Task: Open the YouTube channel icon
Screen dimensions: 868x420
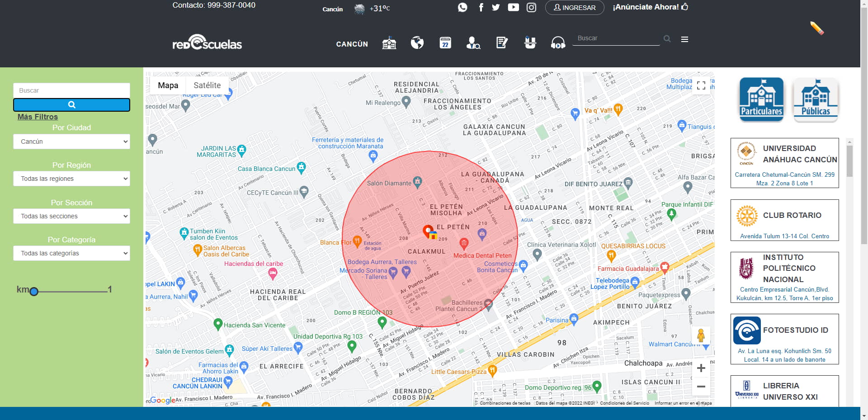Action: coord(513,7)
